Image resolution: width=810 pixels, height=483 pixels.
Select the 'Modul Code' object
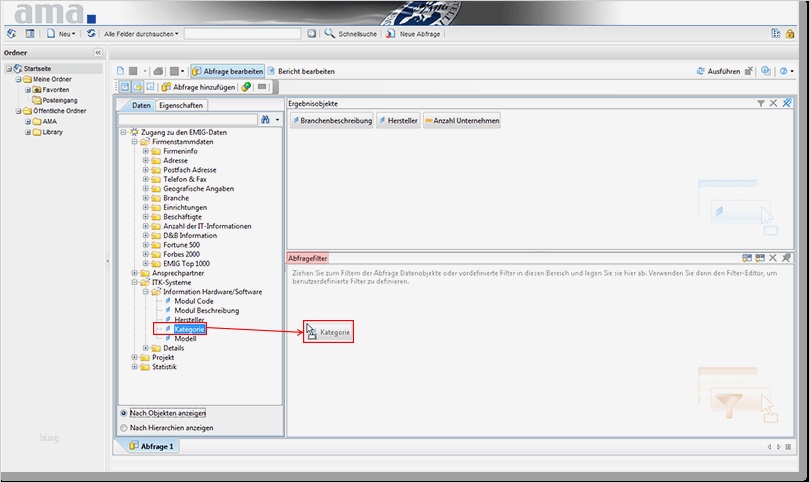(x=194, y=301)
